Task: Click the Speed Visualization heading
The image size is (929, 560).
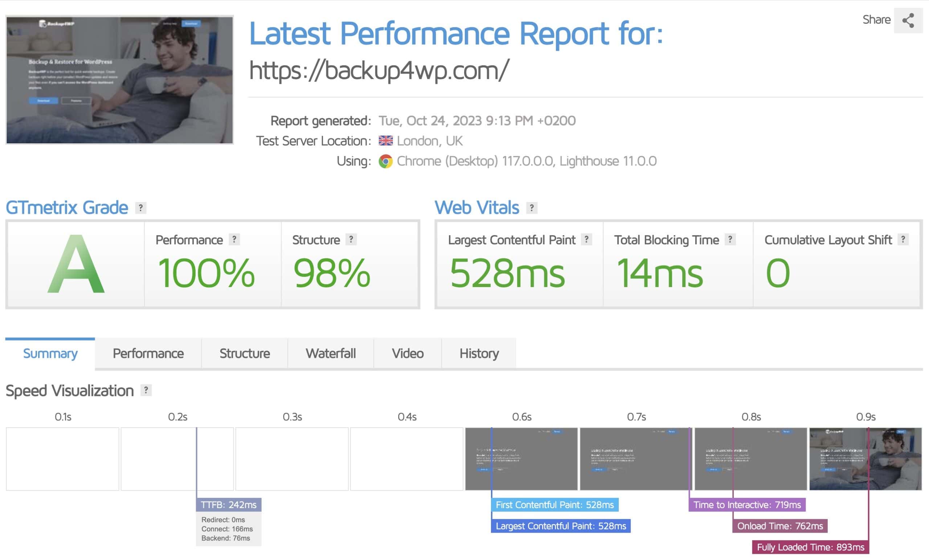Action: tap(70, 391)
